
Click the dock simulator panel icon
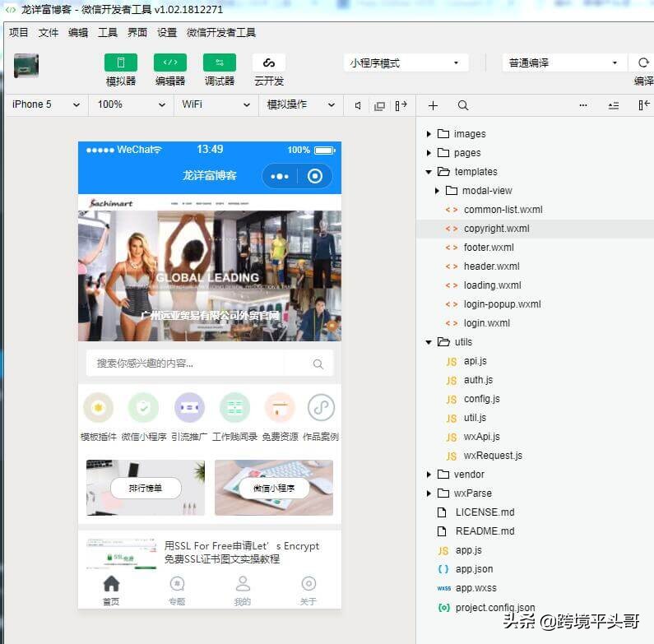(x=401, y=105)
